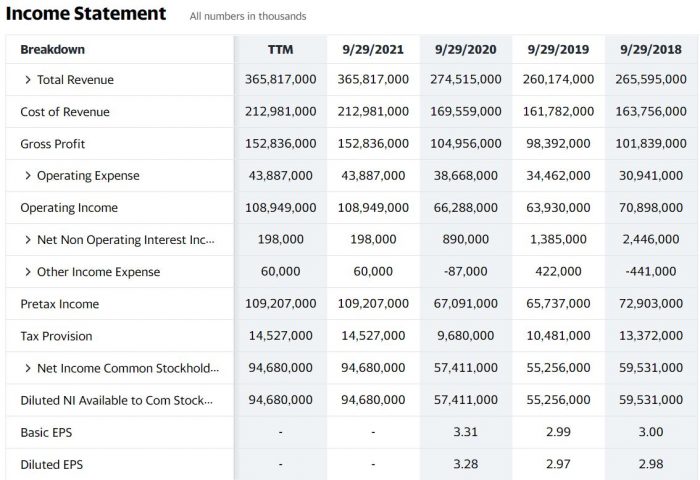
Task: Expand Net Income Common Stockholders row
Action: [28, 368]
